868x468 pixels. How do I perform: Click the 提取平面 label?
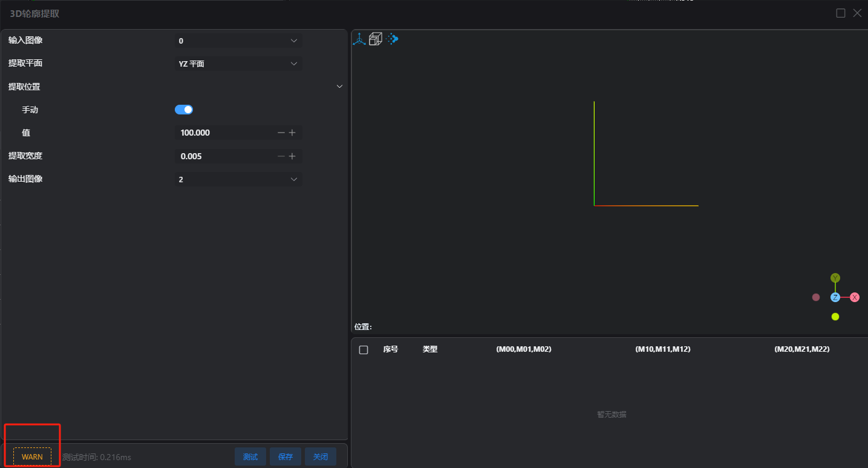[x=25, y=63]
